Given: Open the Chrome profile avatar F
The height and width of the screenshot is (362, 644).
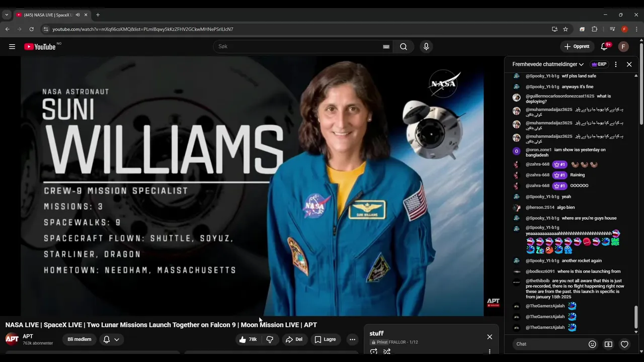Looking at the screenshot, I should coord(624,29).
